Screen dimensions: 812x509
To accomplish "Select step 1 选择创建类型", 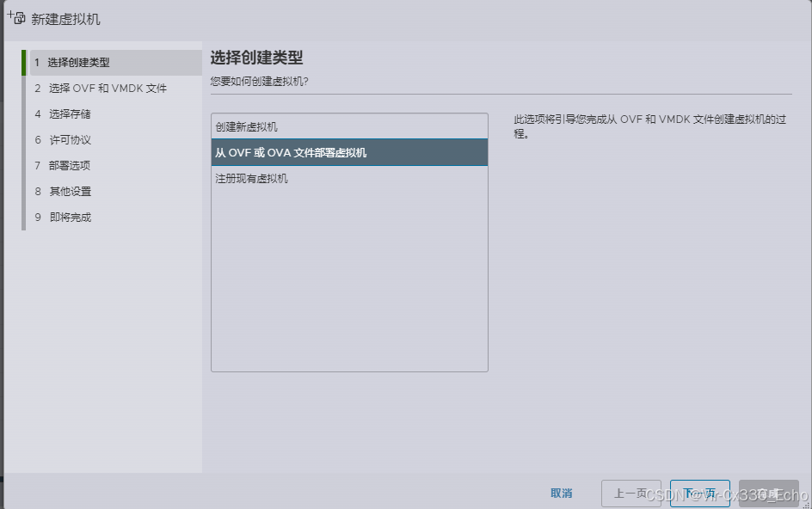I will click(x=115, y=63).
